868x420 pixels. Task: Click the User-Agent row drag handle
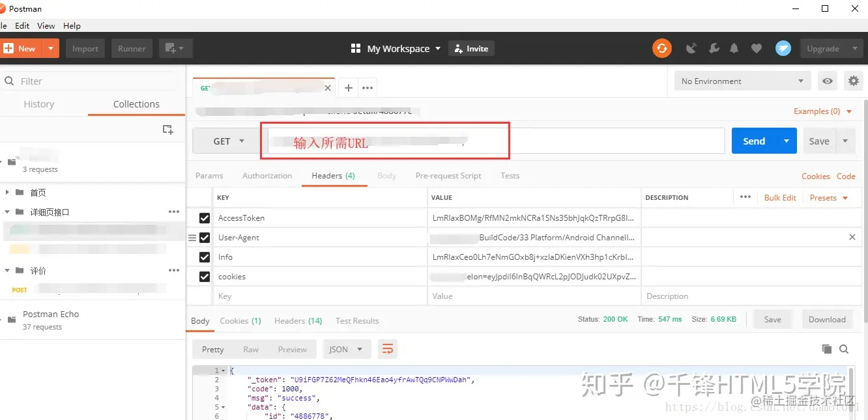(x=192, y=238)
